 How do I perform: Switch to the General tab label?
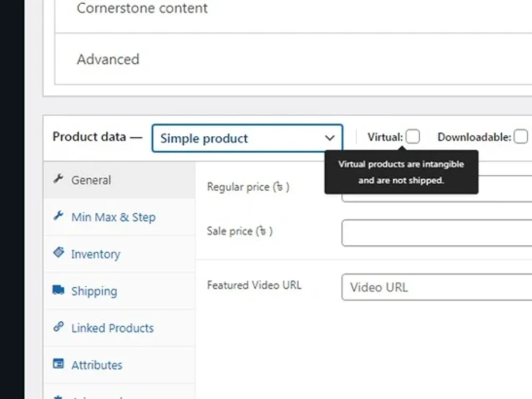(91, 180)
